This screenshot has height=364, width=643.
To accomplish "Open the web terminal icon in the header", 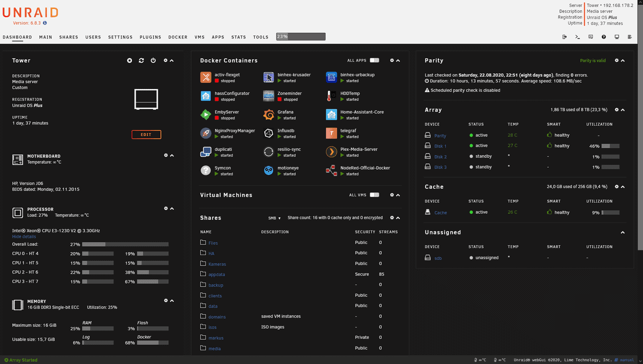I will coord(578,37).
